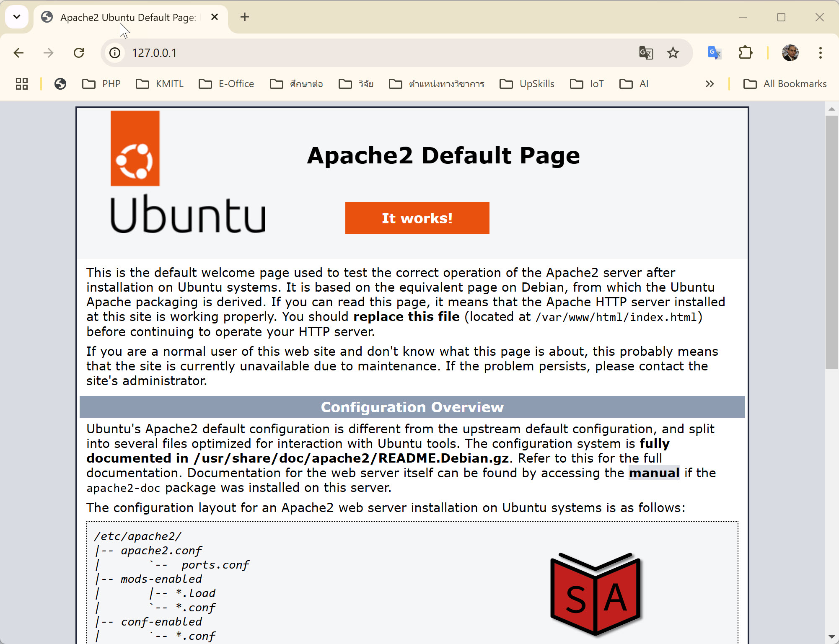839x644 pixels.
Task: Open the apps grid shortcut
Action: [22, 84]
